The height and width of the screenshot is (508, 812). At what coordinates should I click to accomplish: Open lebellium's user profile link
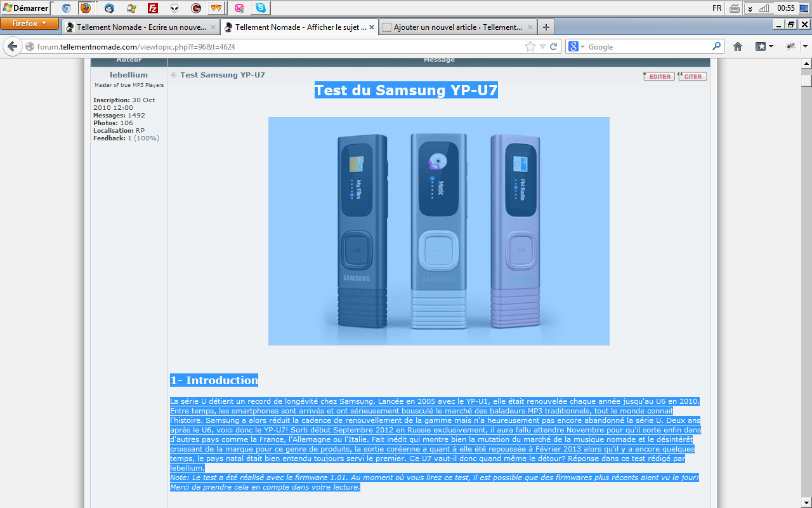tap(129, 74)
